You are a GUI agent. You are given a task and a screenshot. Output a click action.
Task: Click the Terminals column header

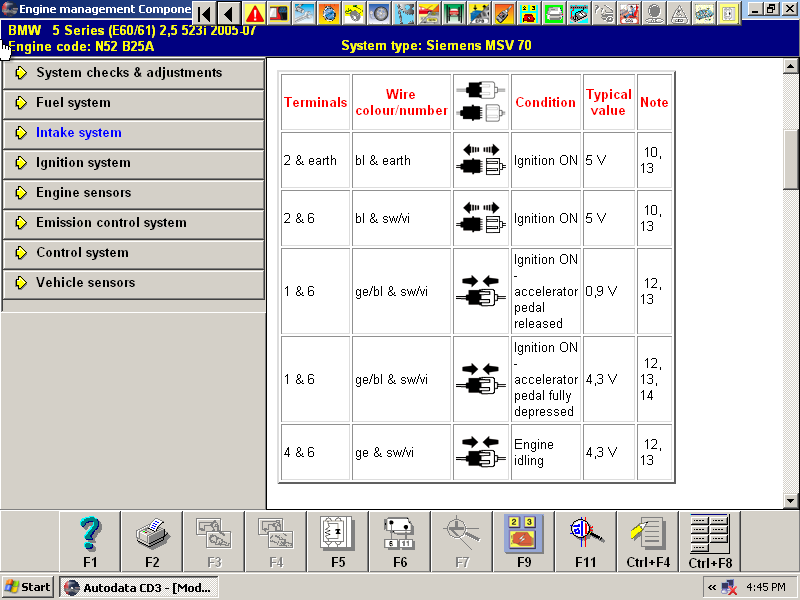[x=315, y=103]
